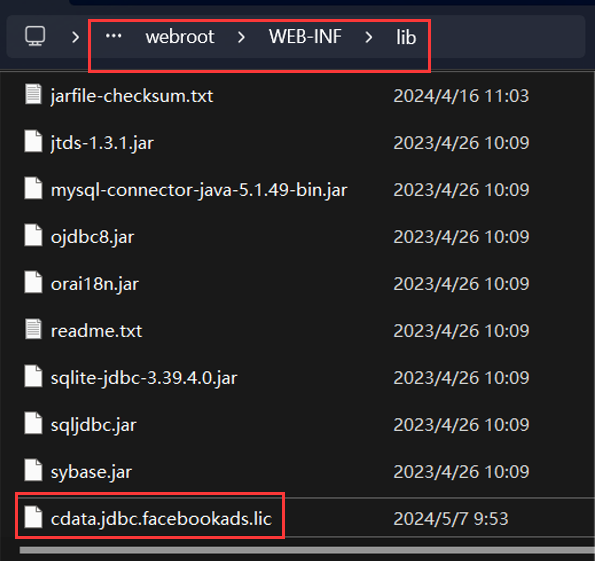Select mysql-connector-java-5.1.49-bin.jar file name

199,190
